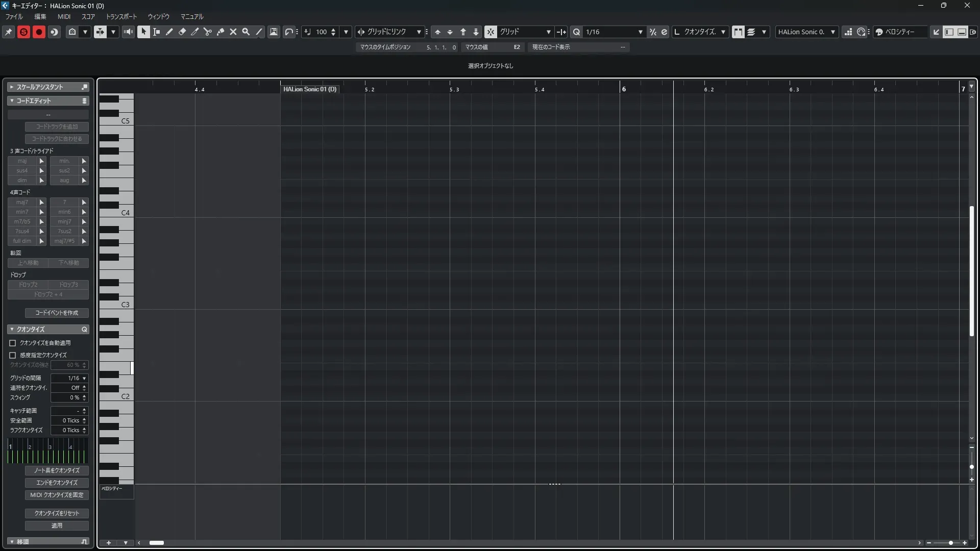Toggle Solo Editor button
Viewport: 980px width, 551px height.
(23, 32)
